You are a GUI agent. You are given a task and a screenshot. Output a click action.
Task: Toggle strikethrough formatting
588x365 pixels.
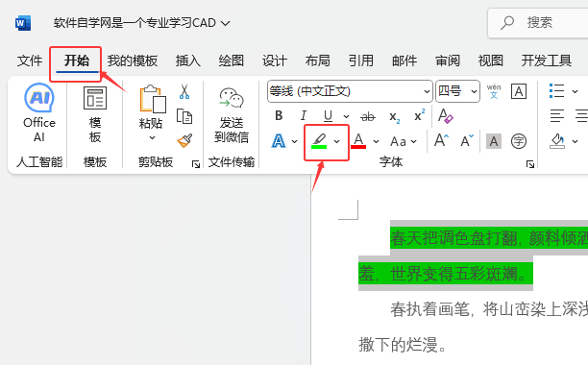pyautogui.click(x=367, y=117)
